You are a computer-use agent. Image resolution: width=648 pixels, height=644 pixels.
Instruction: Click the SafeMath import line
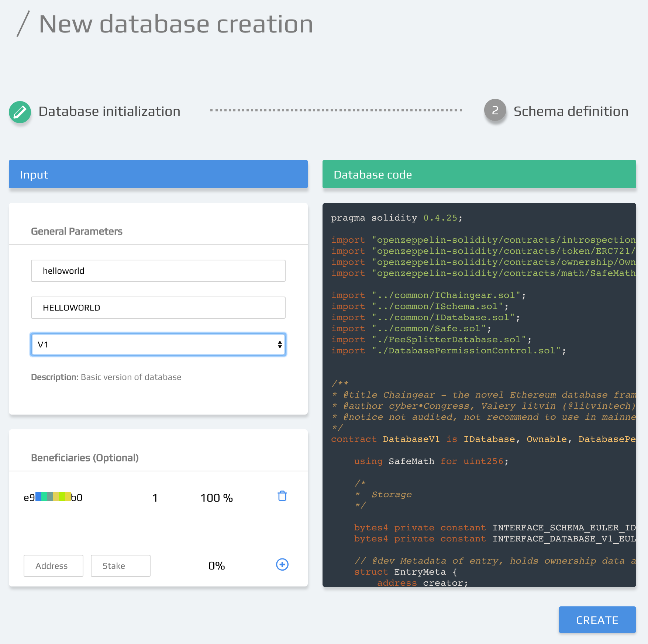483,273
